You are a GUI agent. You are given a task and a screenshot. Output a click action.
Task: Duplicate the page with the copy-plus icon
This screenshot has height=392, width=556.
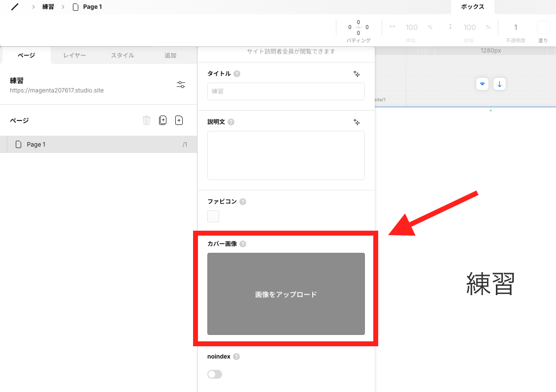click(163, 120)
